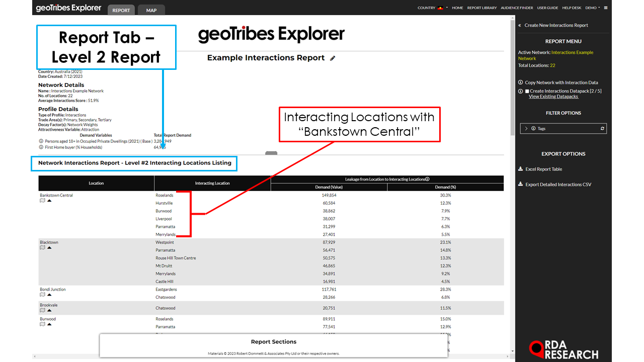Open map for Bankstown Central location
Image resolution: width=644 pixels, height=362 pixels.
click(x=42, y=201)
